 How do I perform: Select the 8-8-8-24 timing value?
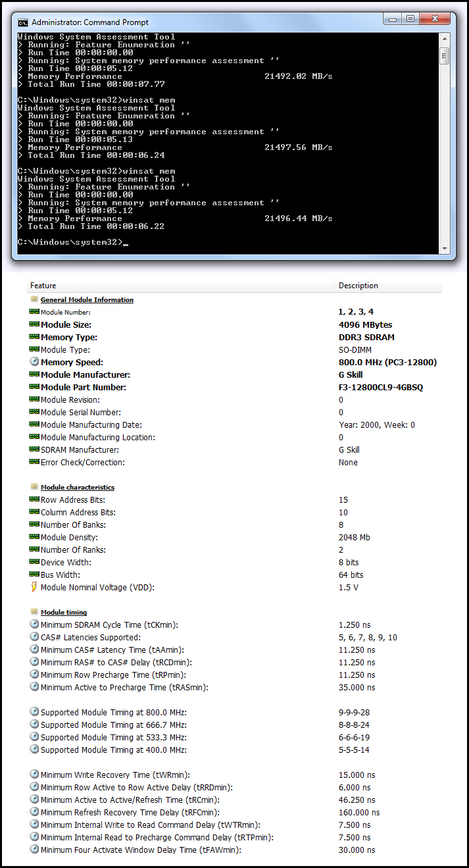coord(354,725)
